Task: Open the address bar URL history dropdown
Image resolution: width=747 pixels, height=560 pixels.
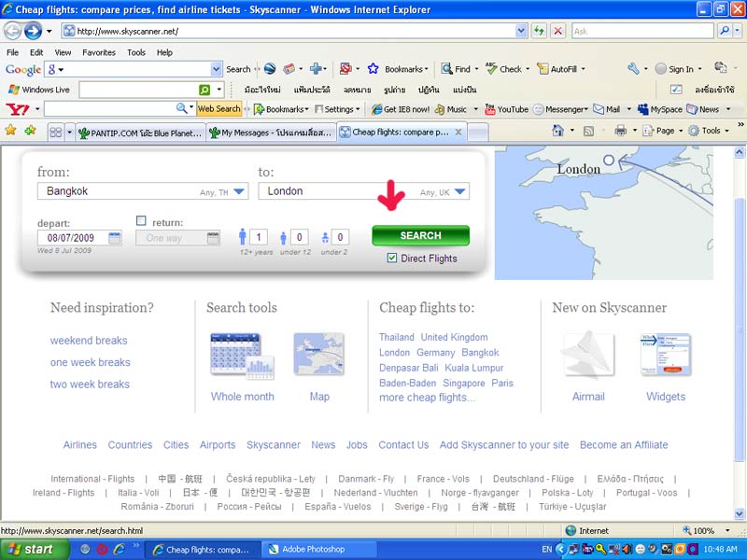Action: 521,32
